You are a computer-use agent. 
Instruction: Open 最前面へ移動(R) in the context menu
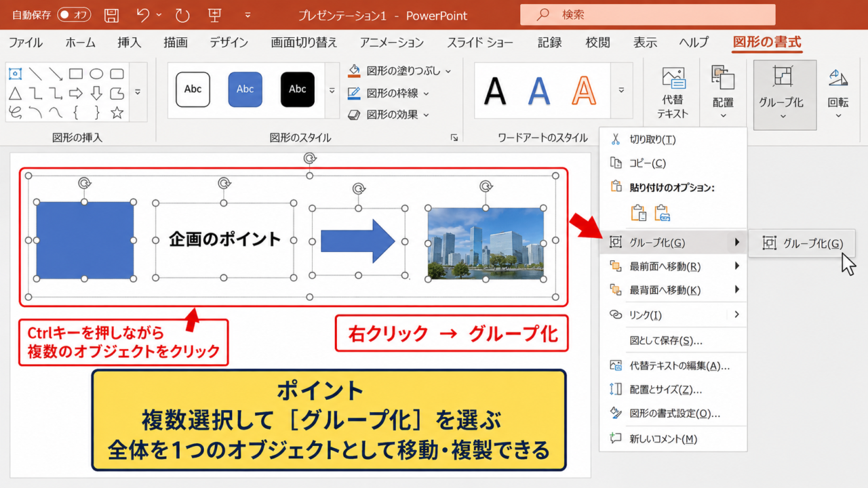[x=673, y=266]
